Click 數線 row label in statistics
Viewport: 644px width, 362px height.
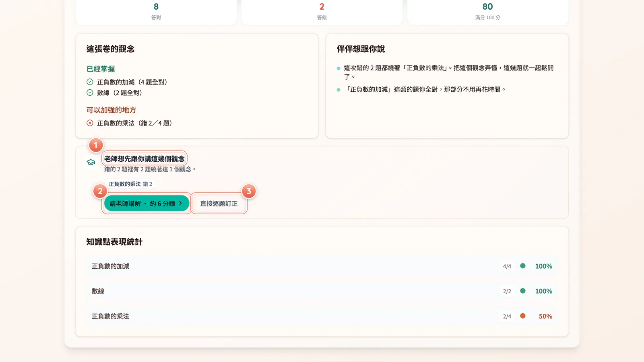(98, 291)
